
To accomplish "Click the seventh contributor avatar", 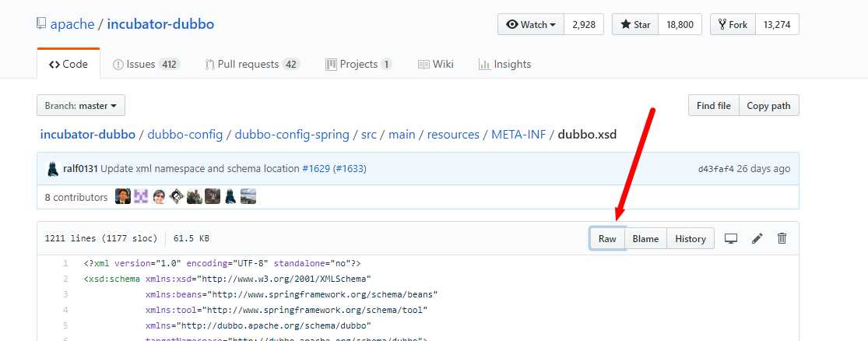I will click(x=230, y=196).
